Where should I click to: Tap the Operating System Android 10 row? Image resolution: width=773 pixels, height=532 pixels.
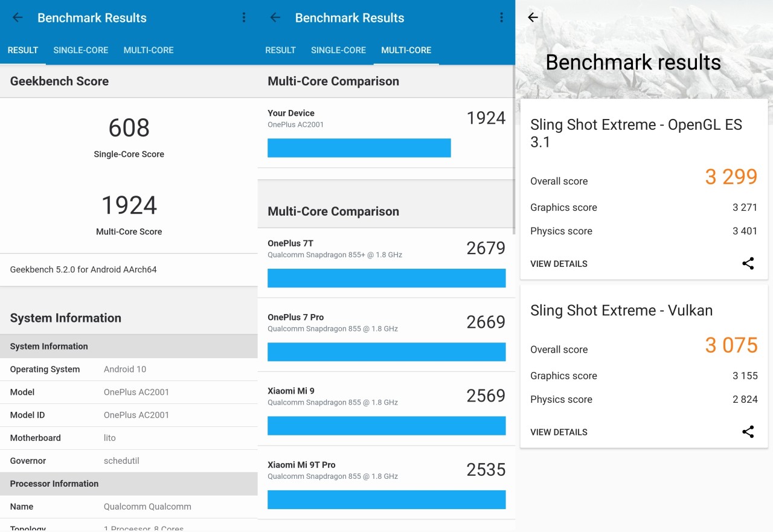(129, 370)
